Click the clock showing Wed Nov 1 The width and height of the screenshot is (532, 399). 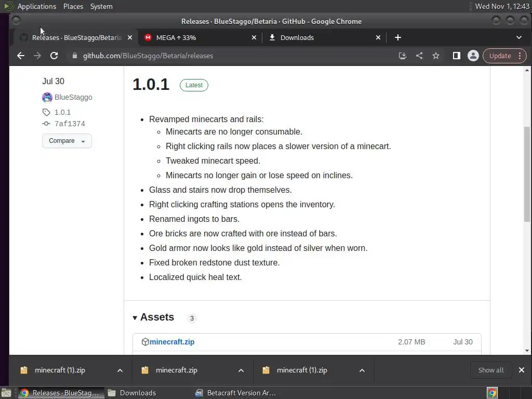click(502, 6)
